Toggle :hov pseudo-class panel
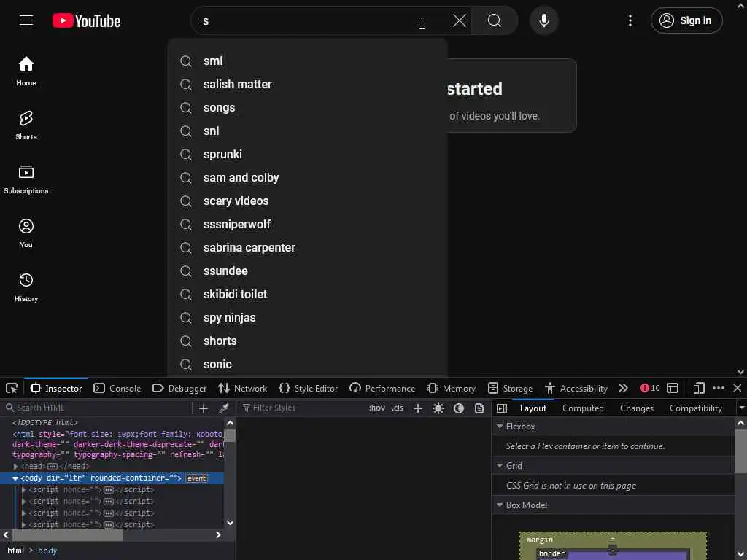The width and height of the screenshot is (747, 560). point(377,408)
